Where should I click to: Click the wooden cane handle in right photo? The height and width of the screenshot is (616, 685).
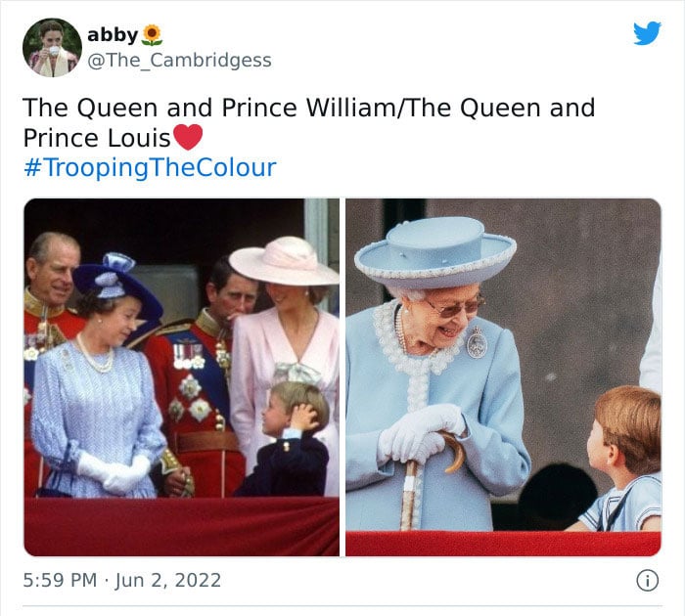452,450
